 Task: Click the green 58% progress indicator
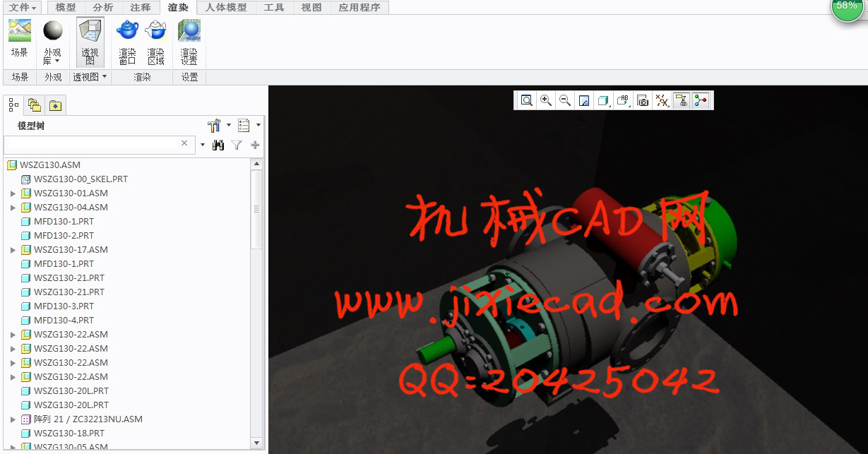[x=847, y=6]
